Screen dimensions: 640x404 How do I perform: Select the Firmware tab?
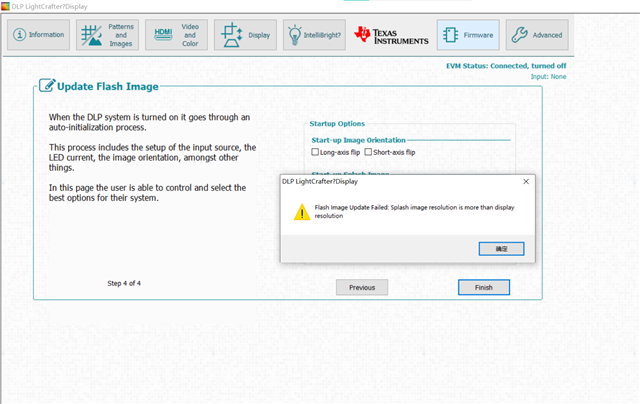(468, 35)
